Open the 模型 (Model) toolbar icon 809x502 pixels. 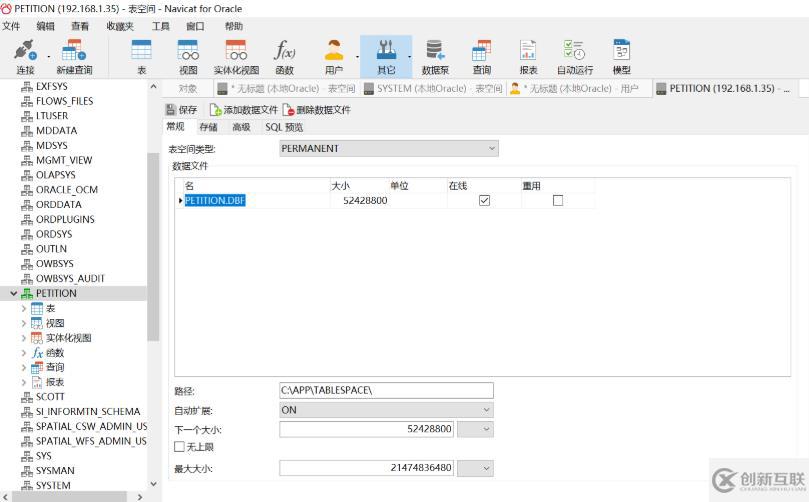point(621,56)
